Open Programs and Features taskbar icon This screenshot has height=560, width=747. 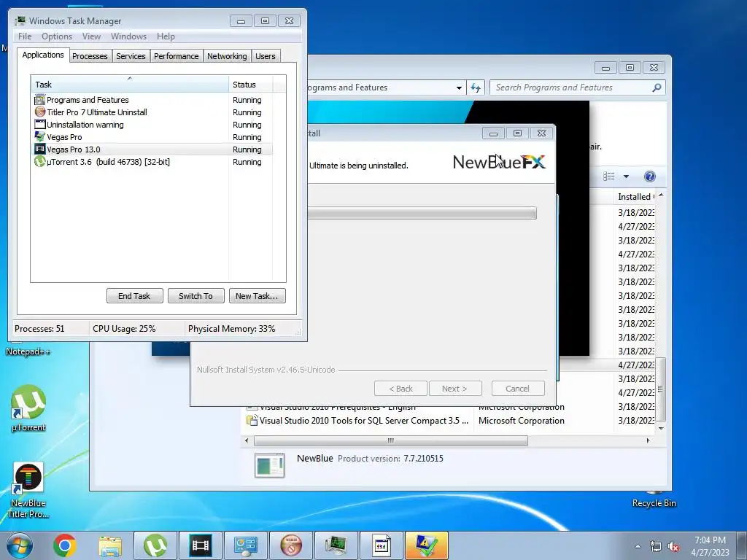[246, 545]
